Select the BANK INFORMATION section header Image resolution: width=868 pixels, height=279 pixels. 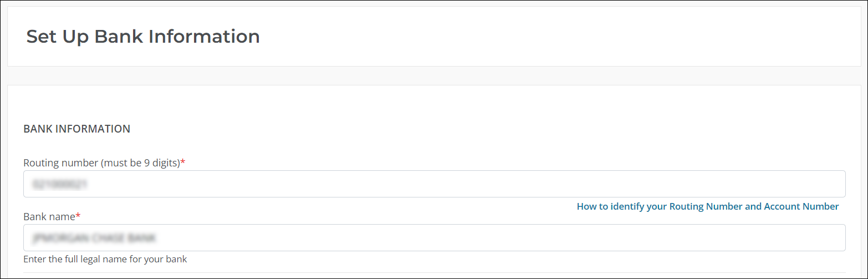click(76, 129)
